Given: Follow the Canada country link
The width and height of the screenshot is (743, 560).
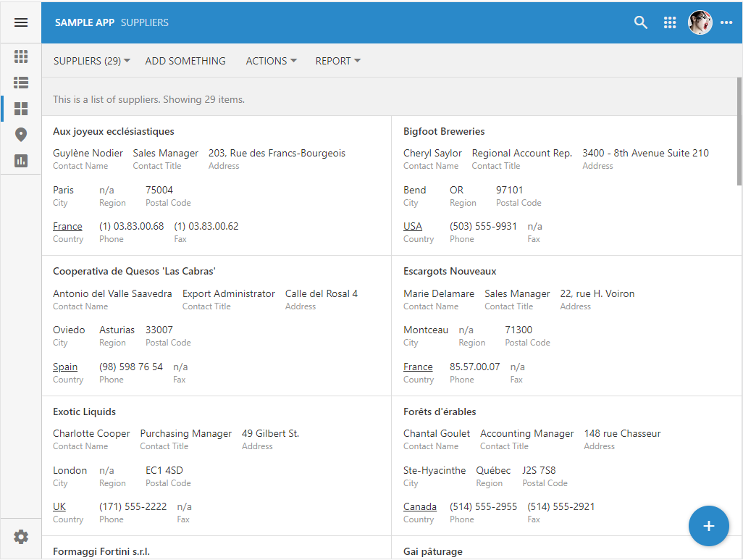Looking at the screenshot, I should (x=420, y=506).
